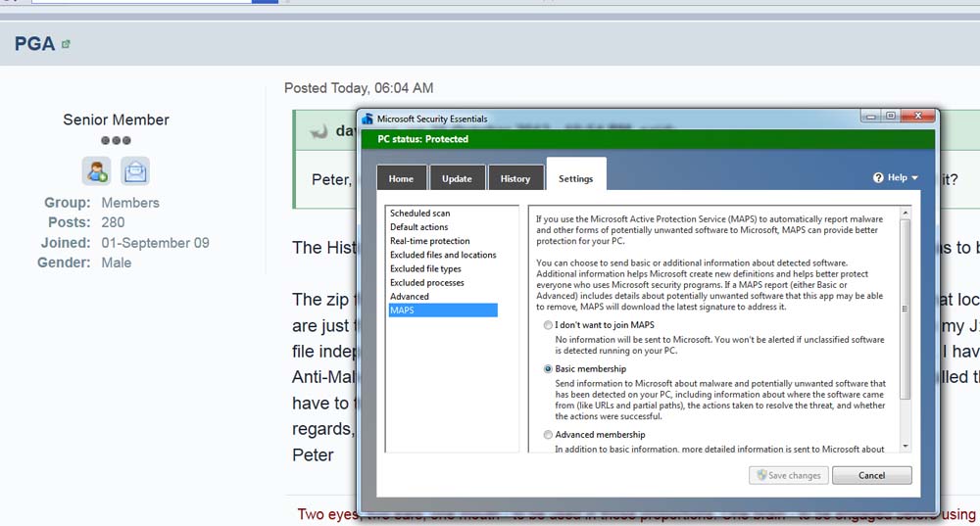Click the quote snapback arrow icon
980x526 pixels.
coord(318,130)
